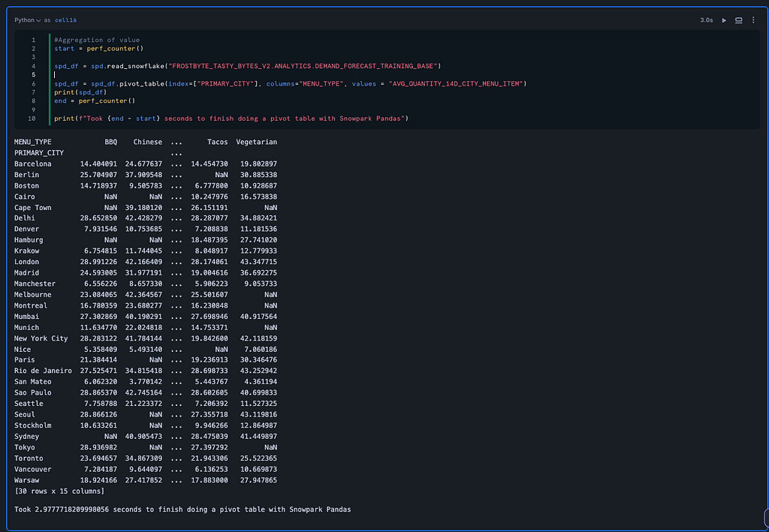Image resolution: width=769 pixels, height=532 pixels.
Task: Click San Mateo Chinese value 3.770142
Action: click(145, 382)
